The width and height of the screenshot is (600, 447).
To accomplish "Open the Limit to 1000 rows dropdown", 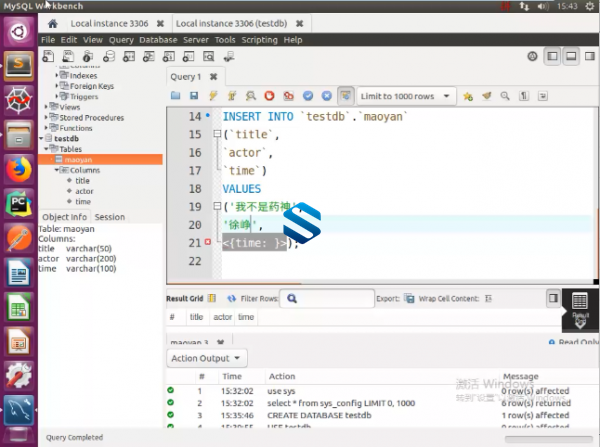I will coord(406,96).
